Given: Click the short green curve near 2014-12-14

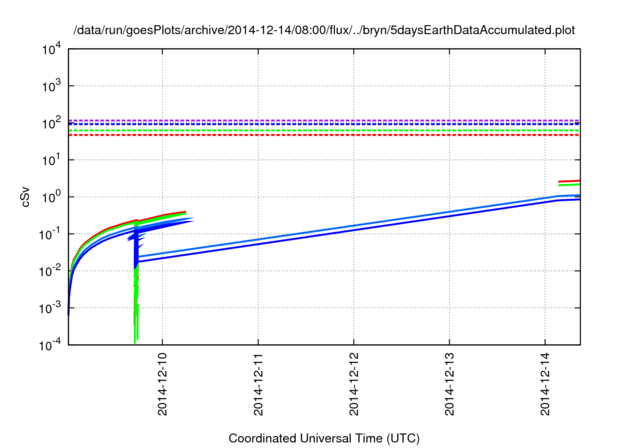Looking at the screenshot, I should tap(569, 185).
